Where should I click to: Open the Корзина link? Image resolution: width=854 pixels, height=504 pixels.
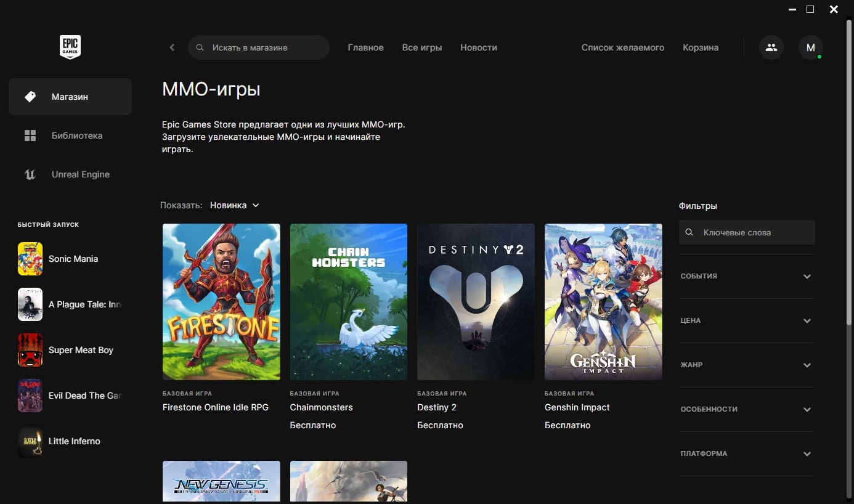[x=701, y=47]
